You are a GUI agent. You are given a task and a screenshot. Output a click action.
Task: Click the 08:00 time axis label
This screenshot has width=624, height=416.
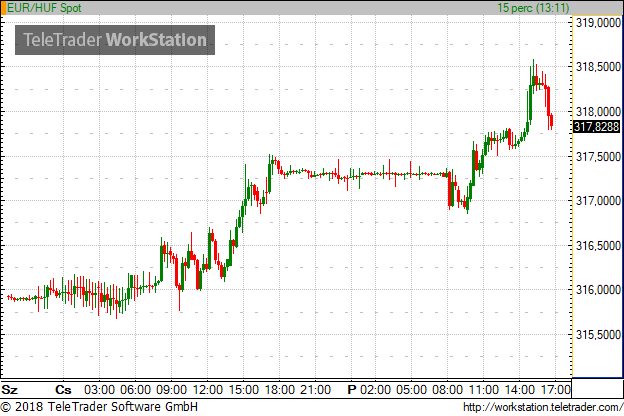[x=447, y=389]
